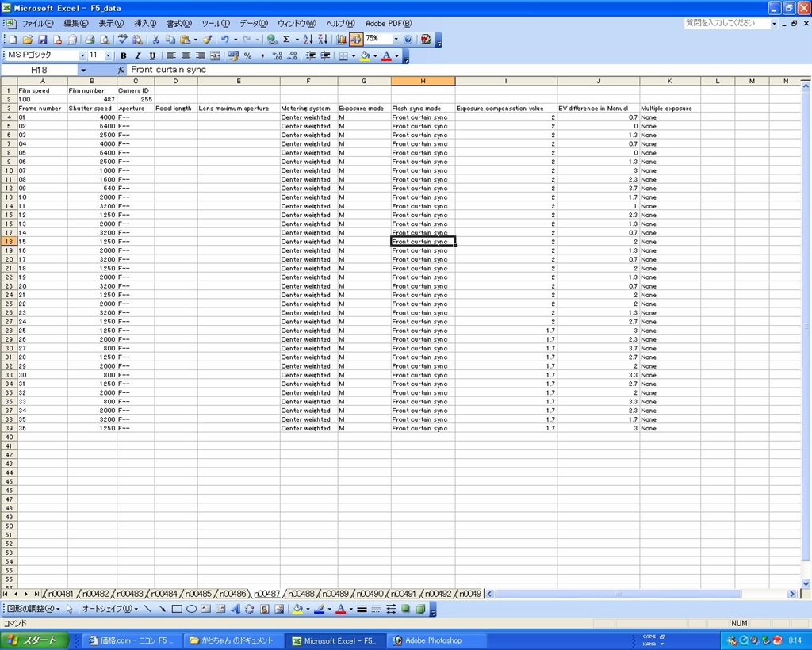This screenshot has width=812, height=650.
Task: Run the spelling check icon
Action: click(123, 40)
